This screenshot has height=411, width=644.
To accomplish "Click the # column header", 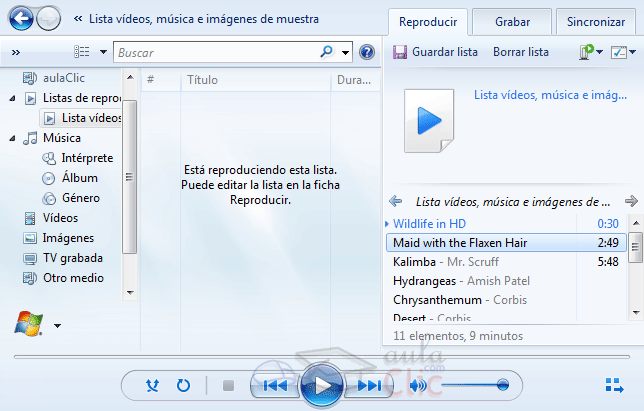I will click(x=160, y=80).
